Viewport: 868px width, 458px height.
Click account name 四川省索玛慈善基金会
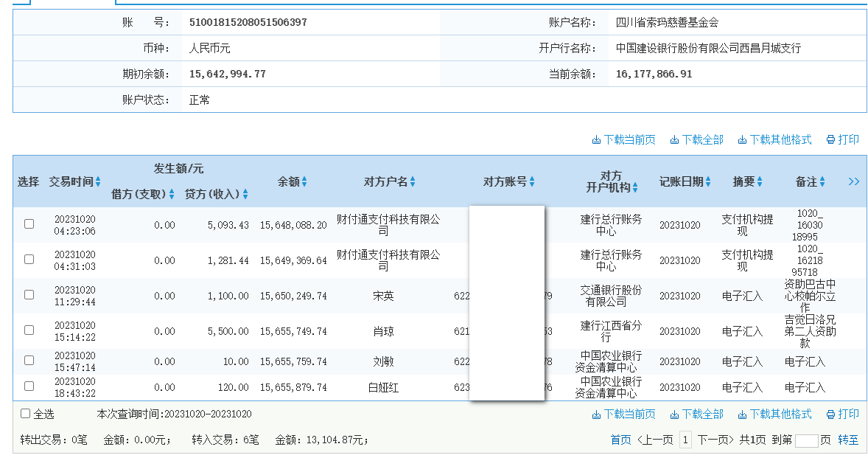click(x=667, y=23)
